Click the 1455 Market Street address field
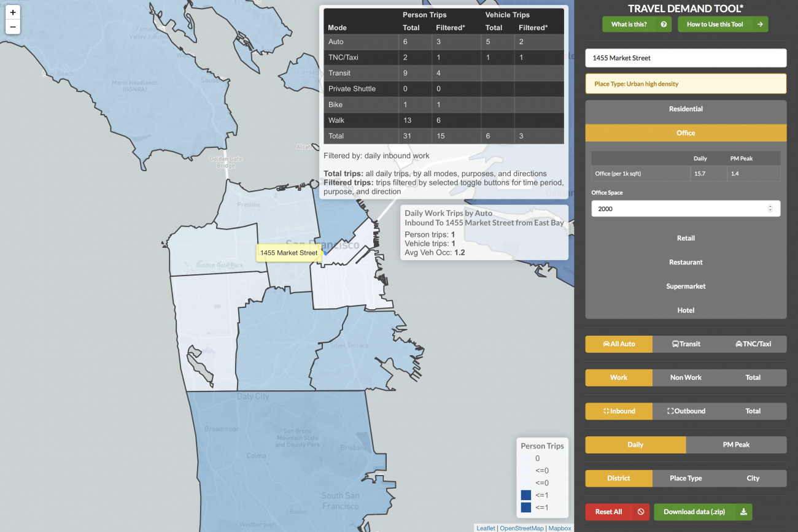This screenshot has width=798, height=532. pyautogui.click(x=686, y=58)
